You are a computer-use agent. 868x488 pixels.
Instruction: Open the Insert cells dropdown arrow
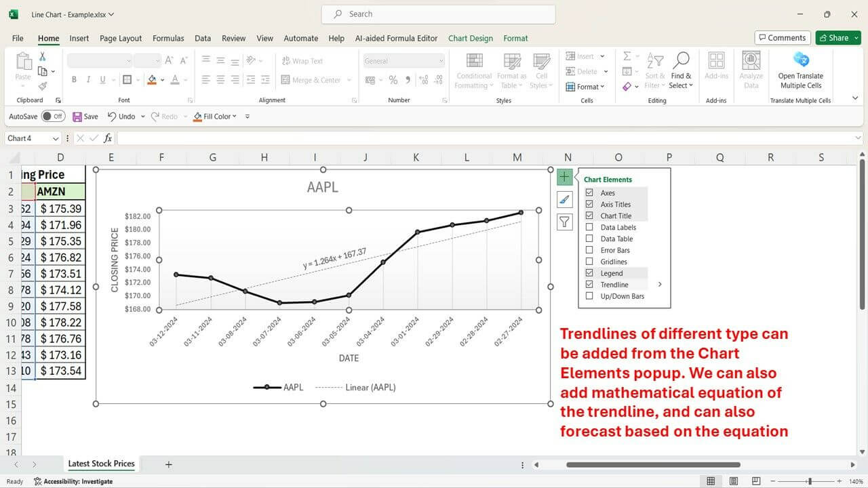pos(602,56)
